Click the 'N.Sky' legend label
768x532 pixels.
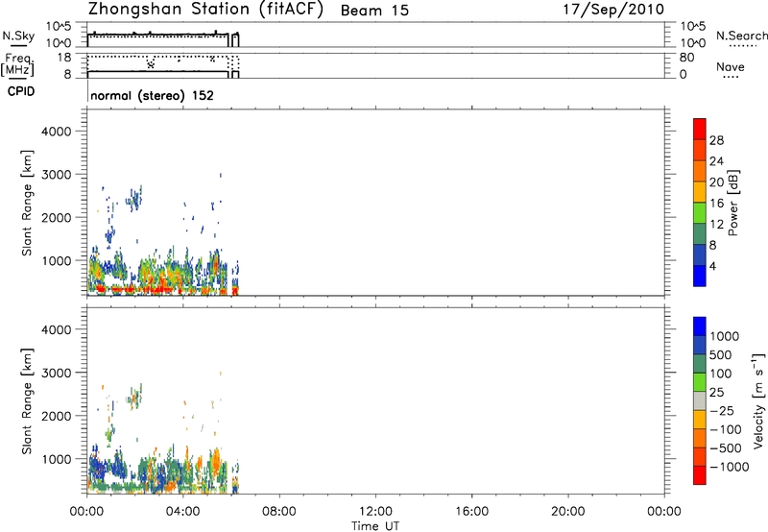pyautogui.click(x=18, y=36)
